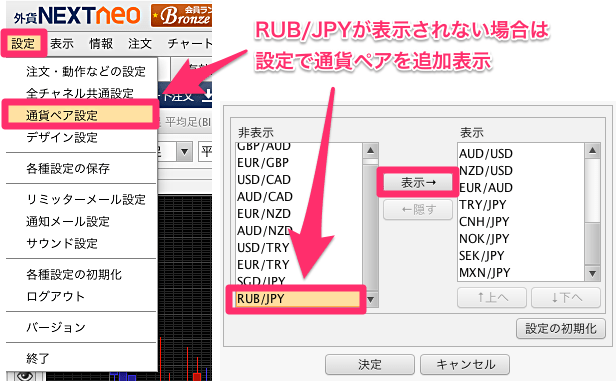Click the ↓下へ button
This screenshot has height=381, width=616.
coord(566,297)
